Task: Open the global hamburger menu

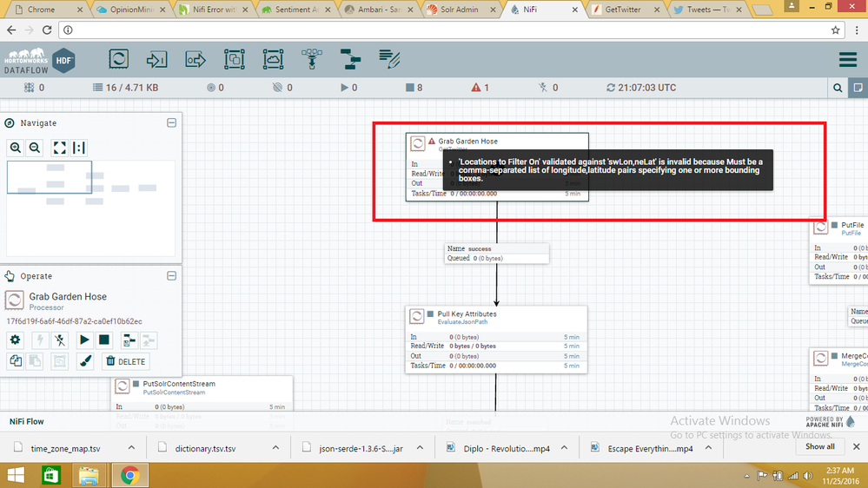Action: pos(847,59)
